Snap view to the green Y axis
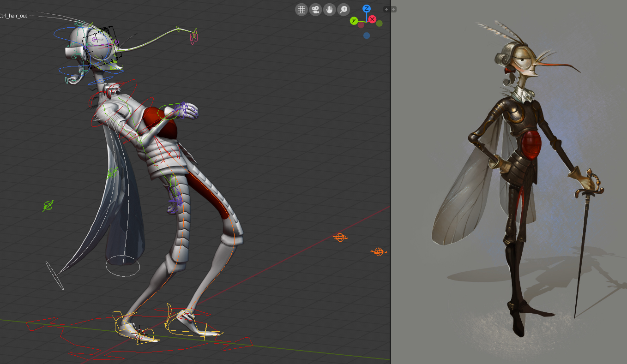This screenshot has height=364, width=627. 354,21
